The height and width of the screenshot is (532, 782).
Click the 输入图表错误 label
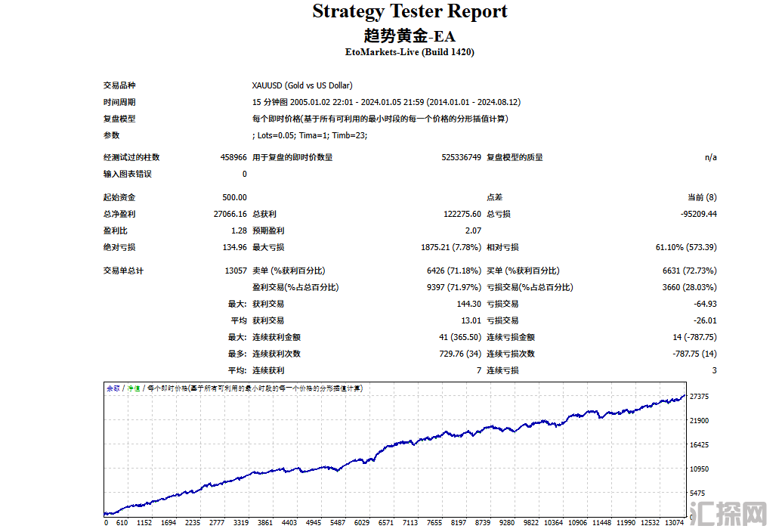click(127, 174)
